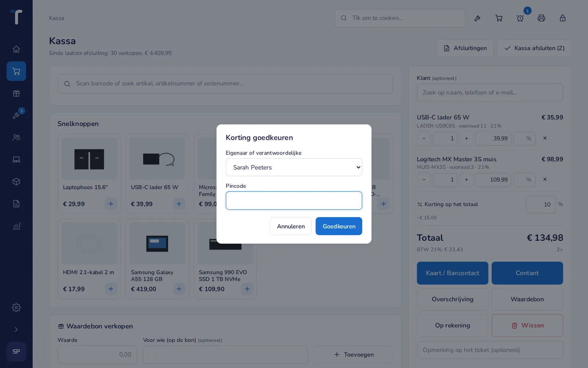Open the alarm clock notifications icon
588x368 pixels.
(520, 18)
